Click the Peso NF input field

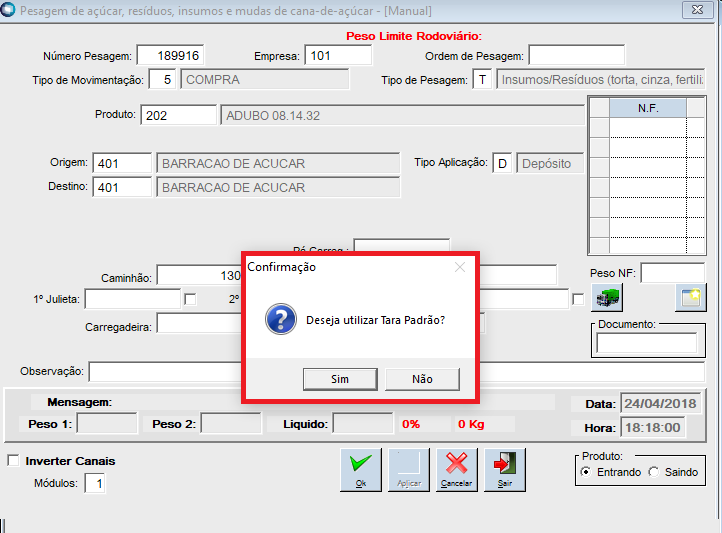[672, 273]
